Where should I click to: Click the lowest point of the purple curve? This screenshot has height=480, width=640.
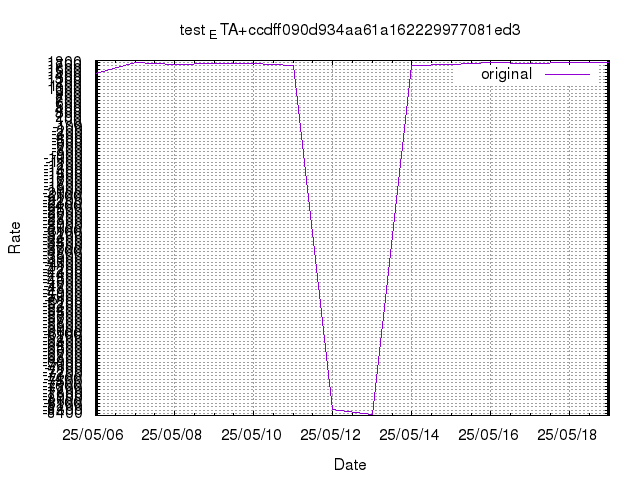[372, 414]
